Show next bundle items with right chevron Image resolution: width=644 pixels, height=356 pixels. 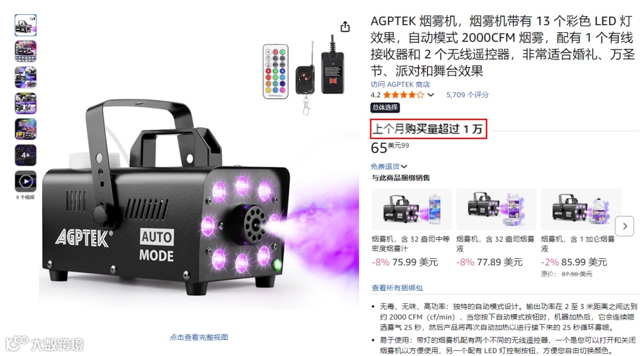coord(625,226)
